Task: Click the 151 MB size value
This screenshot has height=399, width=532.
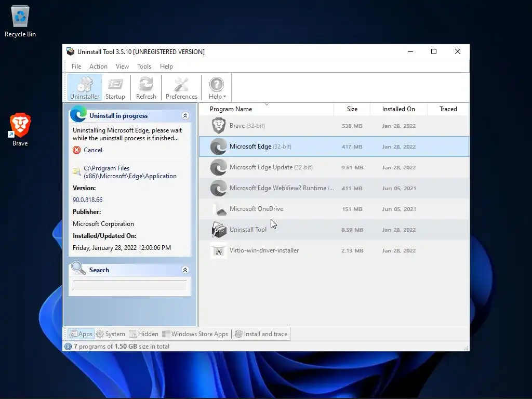Action: tap(352, 209)
